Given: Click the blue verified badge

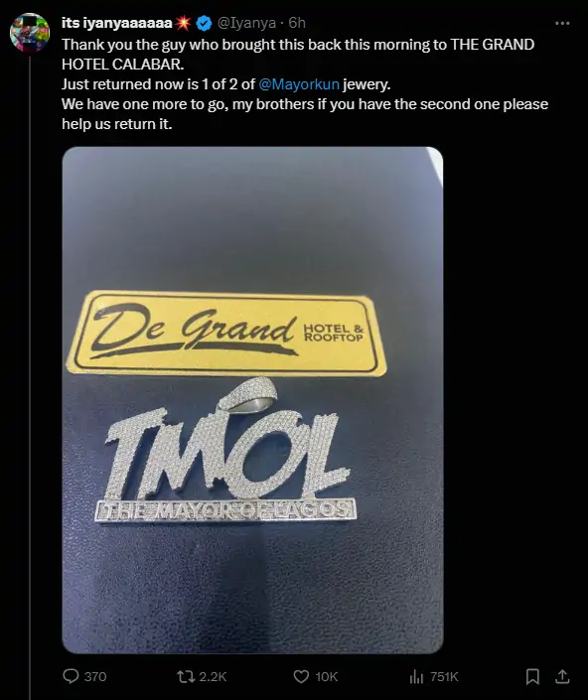Looking at the screenshot, I should tap(204, 24).
